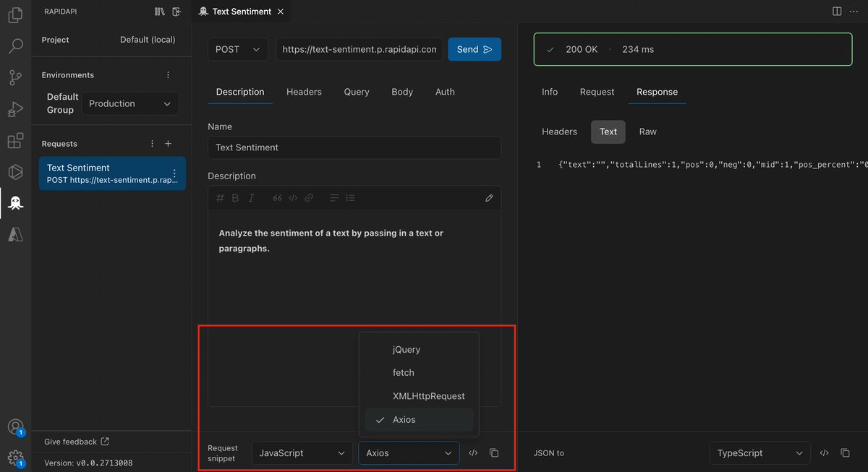Open the Raw response view
The height and width of the screenshot is (472, 868).
[647, 132]
